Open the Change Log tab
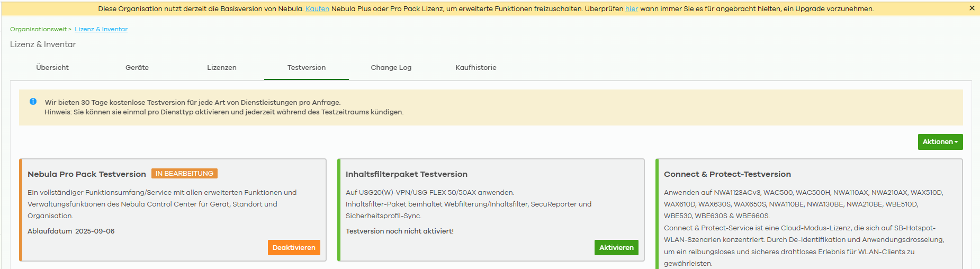Image resolution: width=980 pixels, height=269 pixels. coord(391,68)
